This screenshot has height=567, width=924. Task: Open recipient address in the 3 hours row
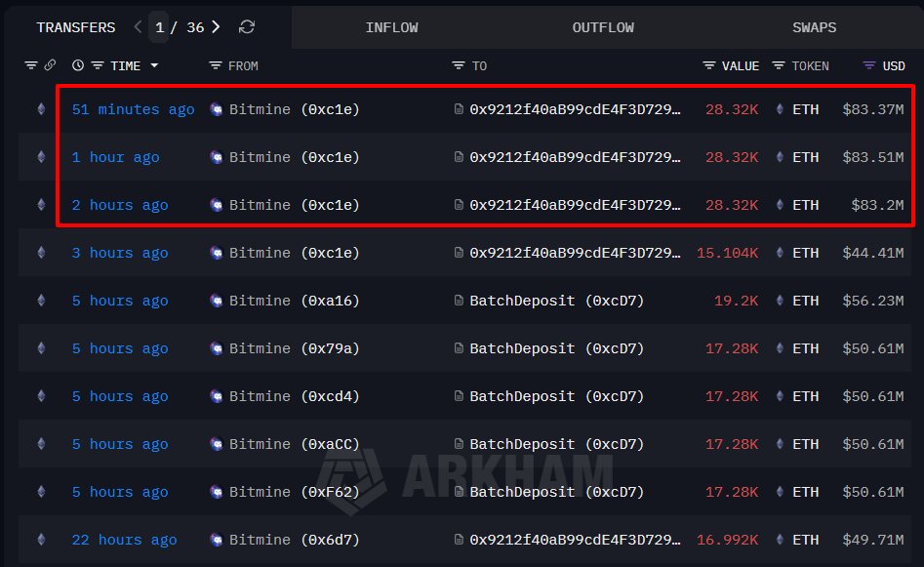tap(575, 253)
